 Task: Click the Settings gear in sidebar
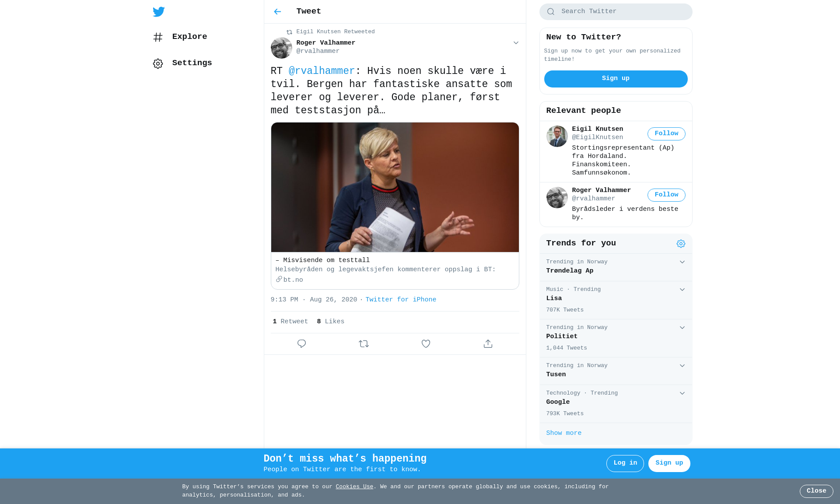pyautogui.click(x=158, y=63)
